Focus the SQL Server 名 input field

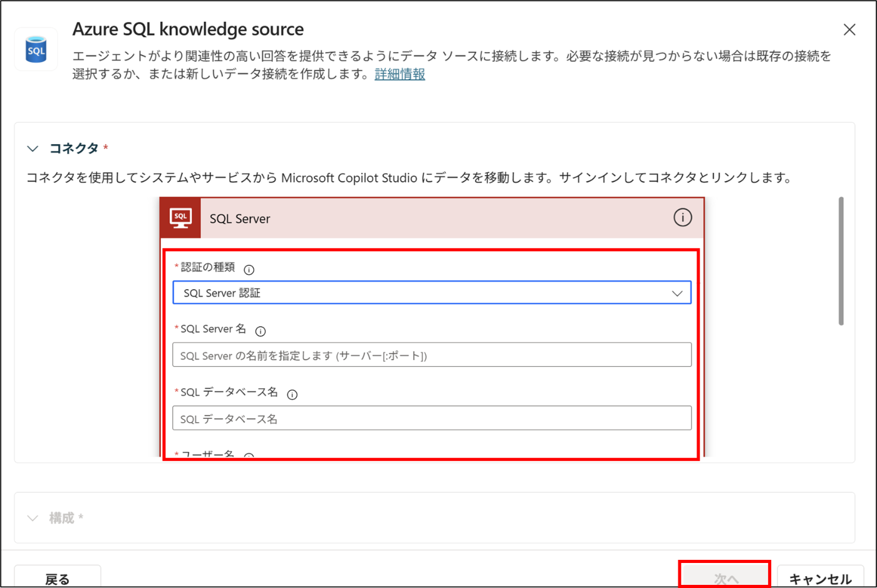click(x=432, y=355)
